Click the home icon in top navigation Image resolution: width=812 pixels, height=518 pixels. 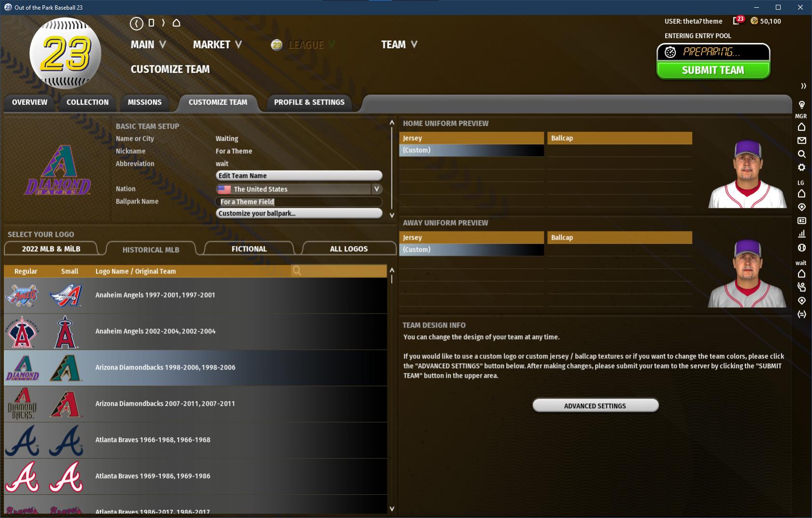176,23
